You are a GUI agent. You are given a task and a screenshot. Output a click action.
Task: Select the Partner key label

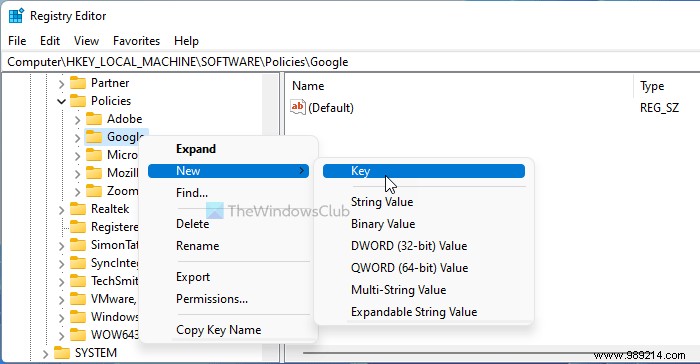110,83
